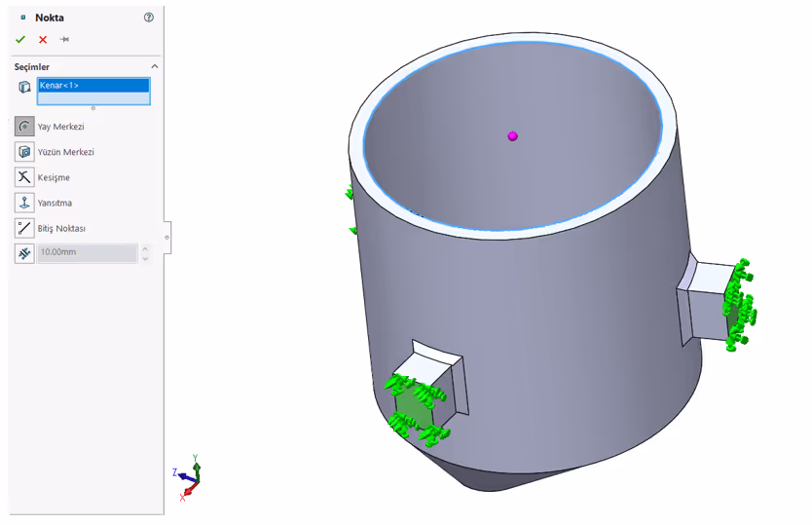Image resolution: width=812 pixels, height=525 pixels.
Task: Select Kenar<1> in the selection list
Action: click(93, 85)
